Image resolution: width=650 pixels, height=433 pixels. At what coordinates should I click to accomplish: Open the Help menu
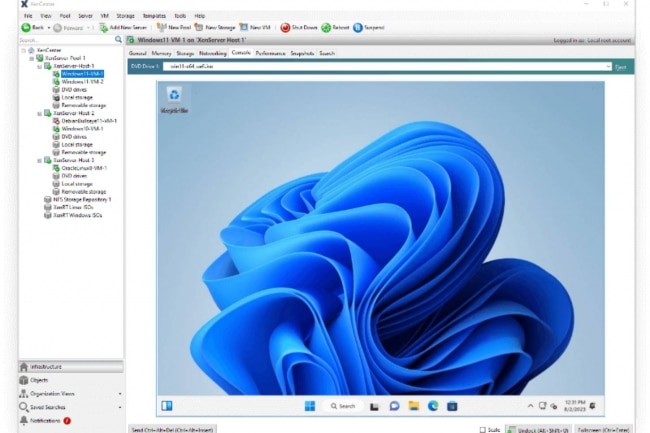tap(200, 16)
